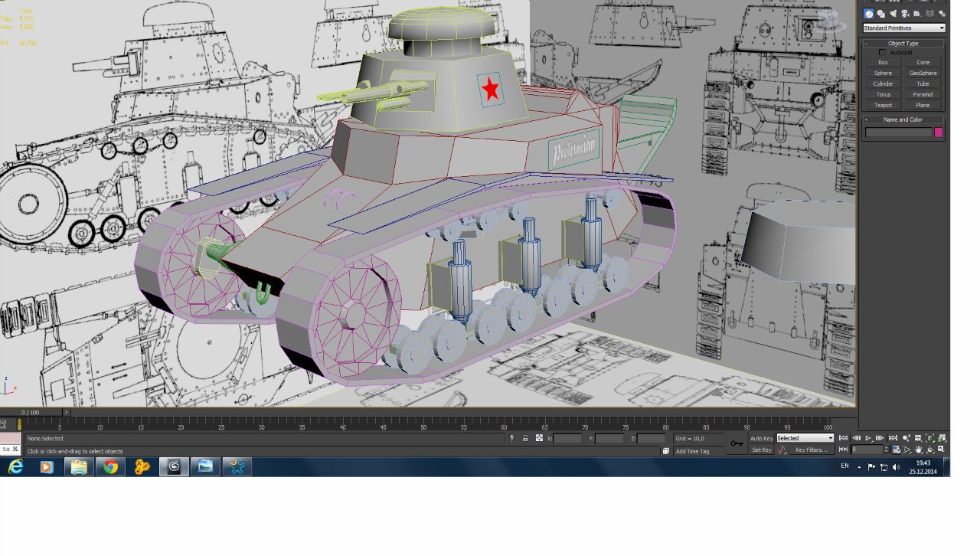Go to end of animation
980x556 pixels.
coord(893,438)
